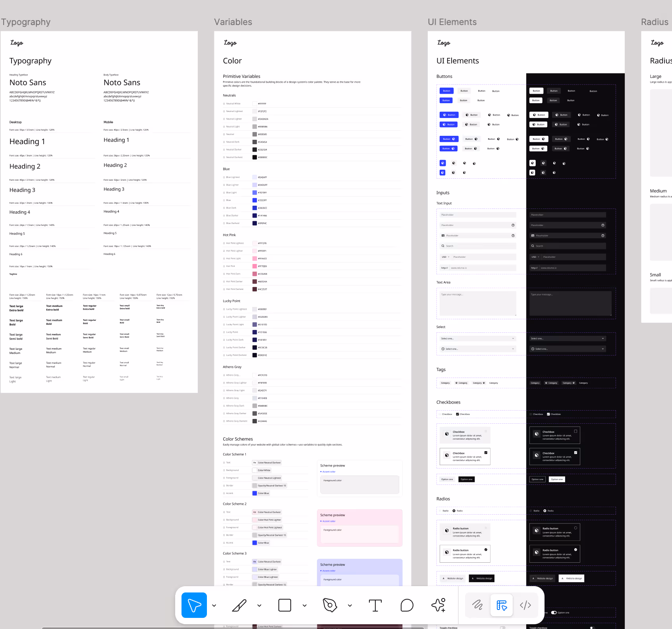The image size is (672, 629).
Task: Click the card icon in the dark Placeholder input
Action: coord(533,235)
